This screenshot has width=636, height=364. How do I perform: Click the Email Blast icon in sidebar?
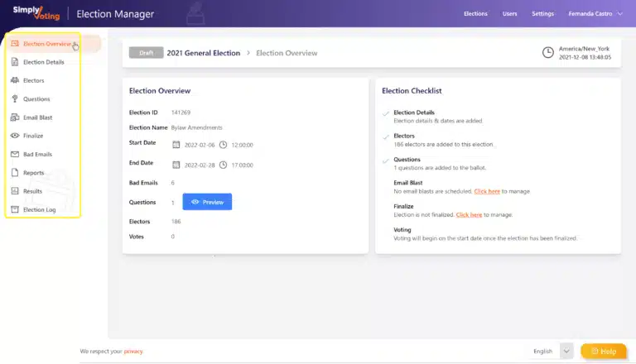click(15, 117)
